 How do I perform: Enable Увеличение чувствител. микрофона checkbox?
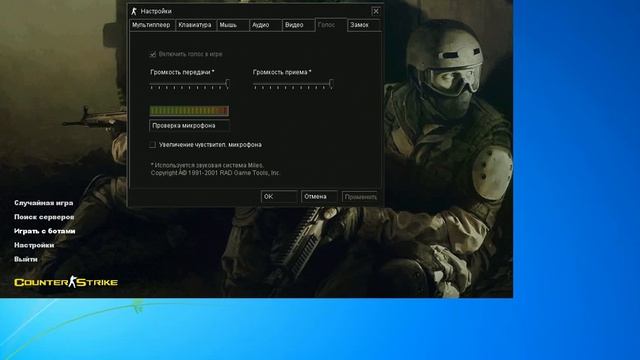152,144
